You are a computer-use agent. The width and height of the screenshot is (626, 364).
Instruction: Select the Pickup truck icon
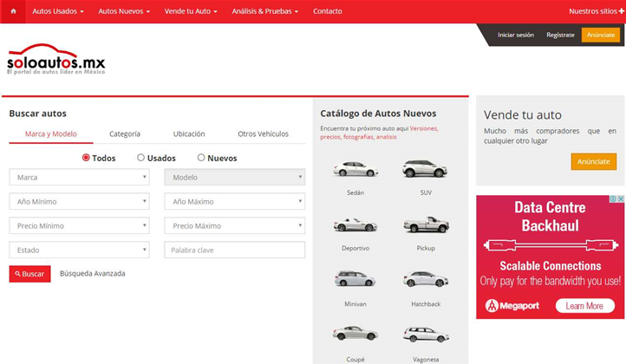point(425,224)
